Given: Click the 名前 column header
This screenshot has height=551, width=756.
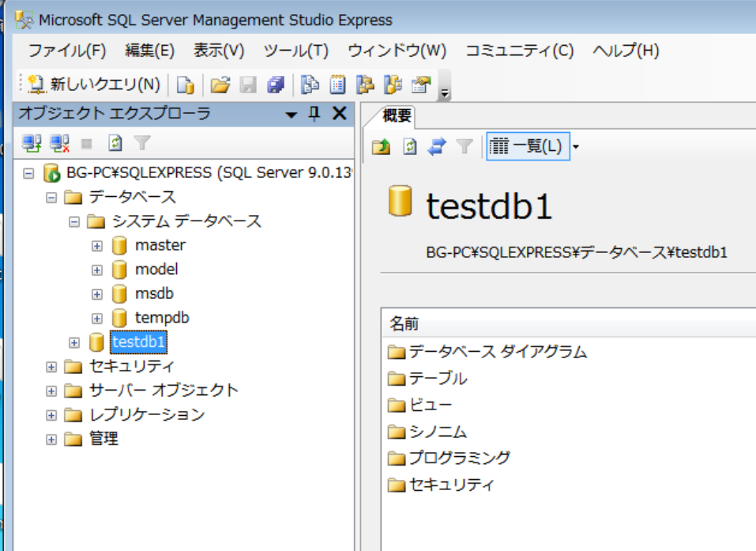Looking at the screenshot, I should [x=569, y=323].
